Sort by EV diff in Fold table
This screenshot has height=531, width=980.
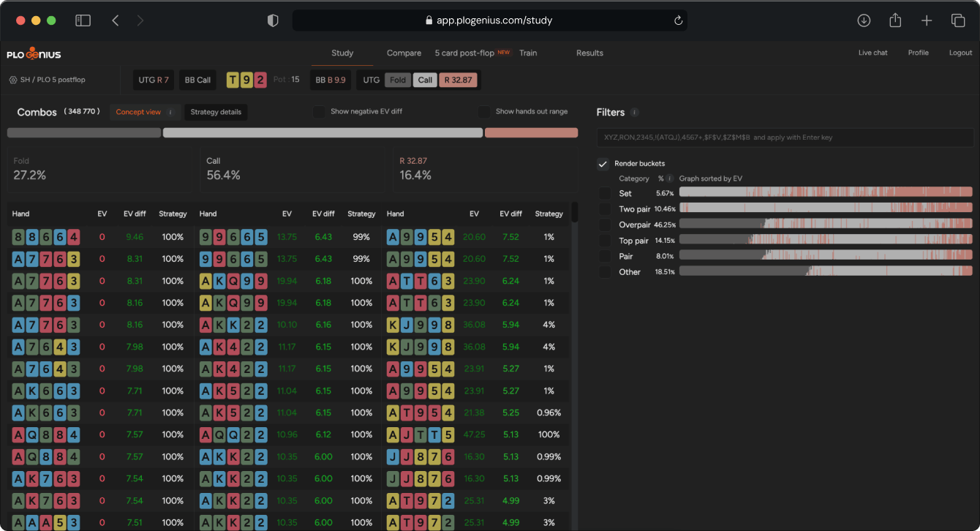click(x=135, y=214)
